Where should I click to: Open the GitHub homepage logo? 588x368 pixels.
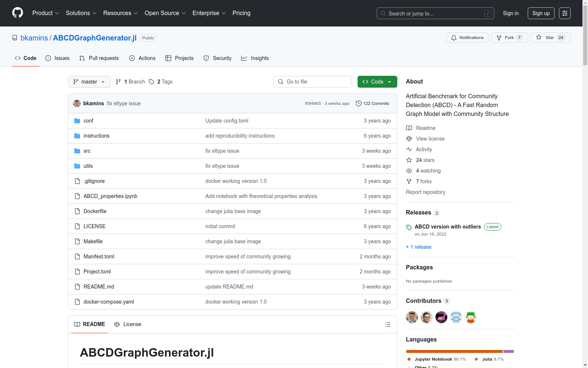[18, 13]
